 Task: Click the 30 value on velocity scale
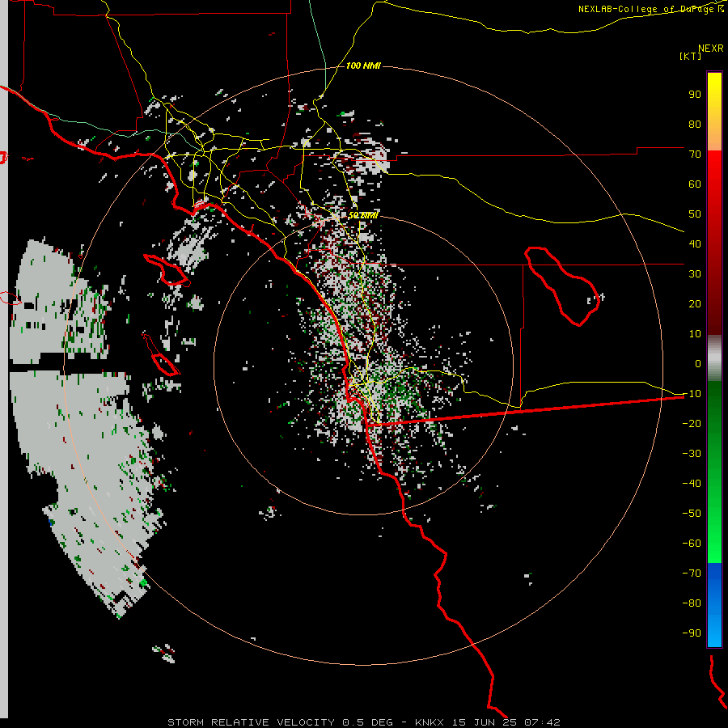[x=695, y=274]
